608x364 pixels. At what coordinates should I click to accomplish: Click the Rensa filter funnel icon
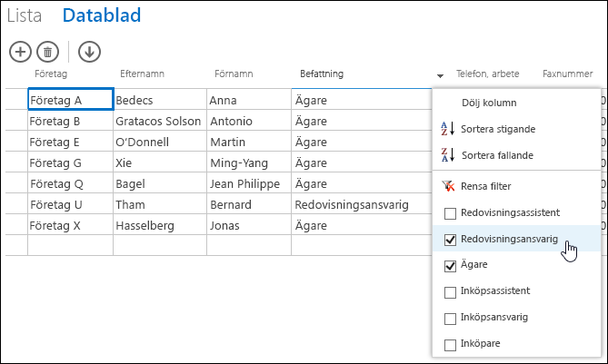[x=448, y=186]
